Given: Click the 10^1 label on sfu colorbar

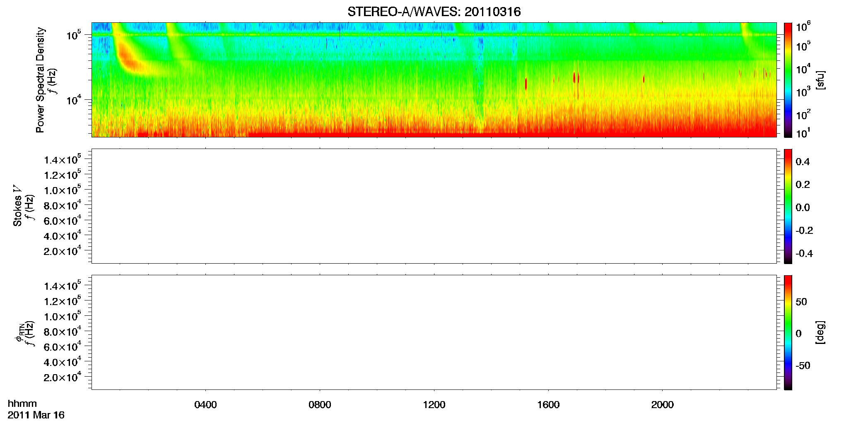Looking at the screenshot, I should click(803, 133).
